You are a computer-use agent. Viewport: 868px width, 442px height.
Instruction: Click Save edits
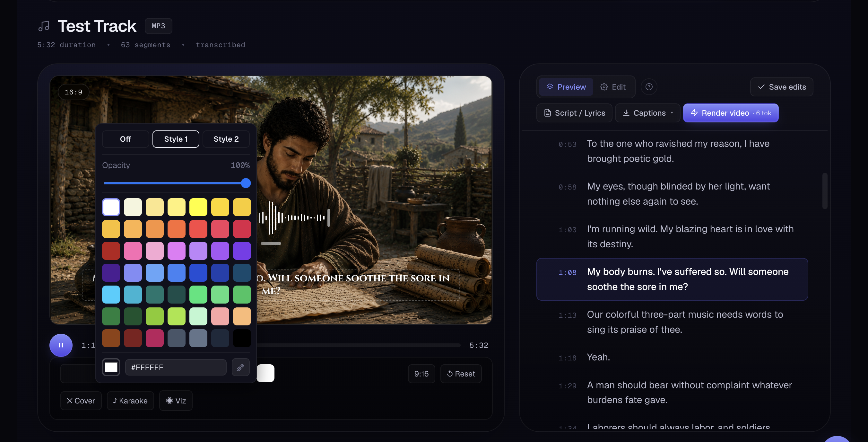pyautogui.click(x=781, y=87)
